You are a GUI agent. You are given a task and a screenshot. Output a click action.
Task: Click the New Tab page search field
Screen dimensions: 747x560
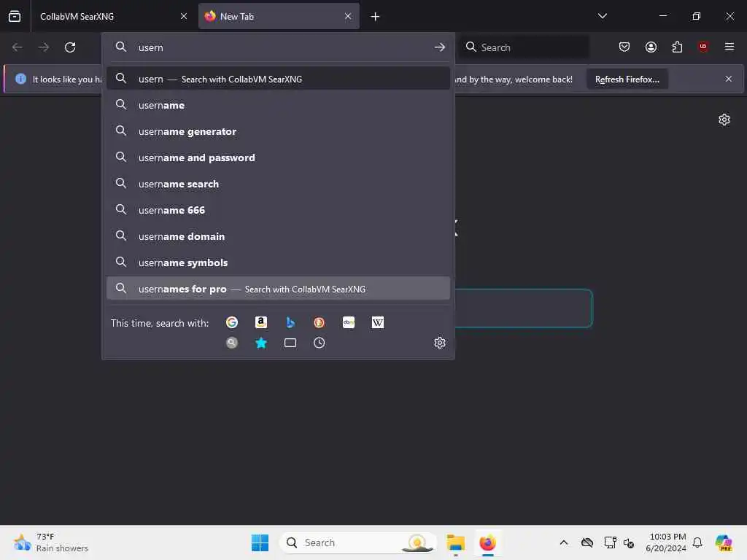tap(523, 308)
